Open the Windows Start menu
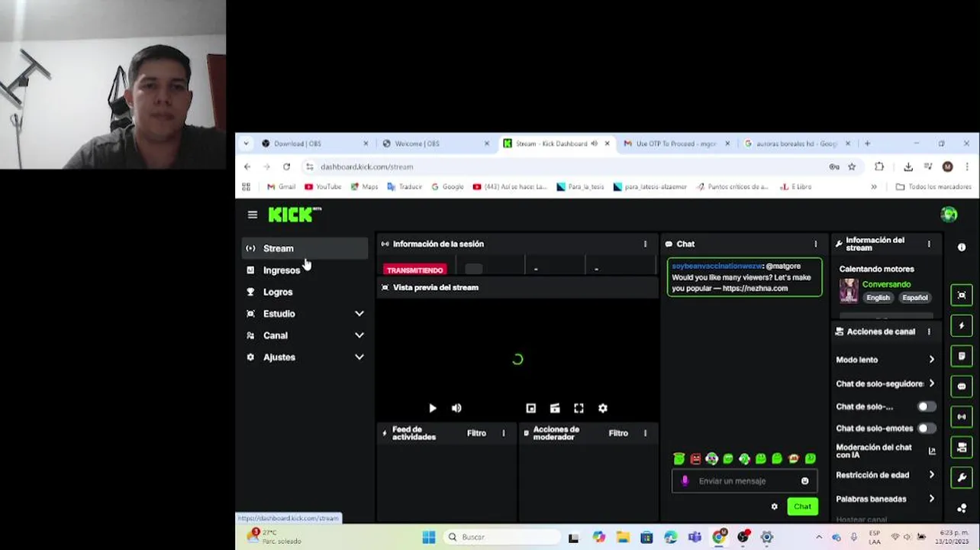The image size is (980, 550). (428, 537)
